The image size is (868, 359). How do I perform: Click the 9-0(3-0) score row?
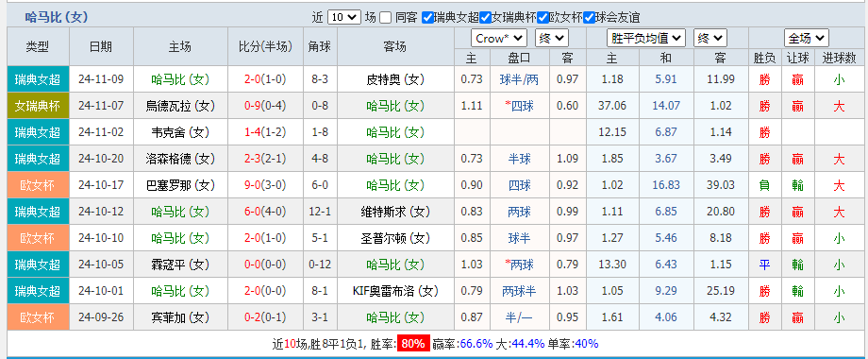coord(265,185)
